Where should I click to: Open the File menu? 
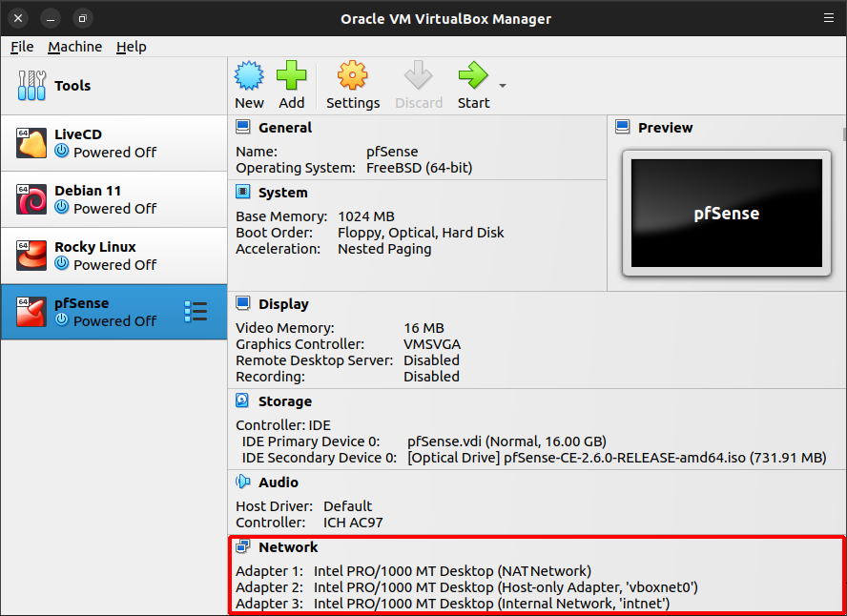pos(22,47)
